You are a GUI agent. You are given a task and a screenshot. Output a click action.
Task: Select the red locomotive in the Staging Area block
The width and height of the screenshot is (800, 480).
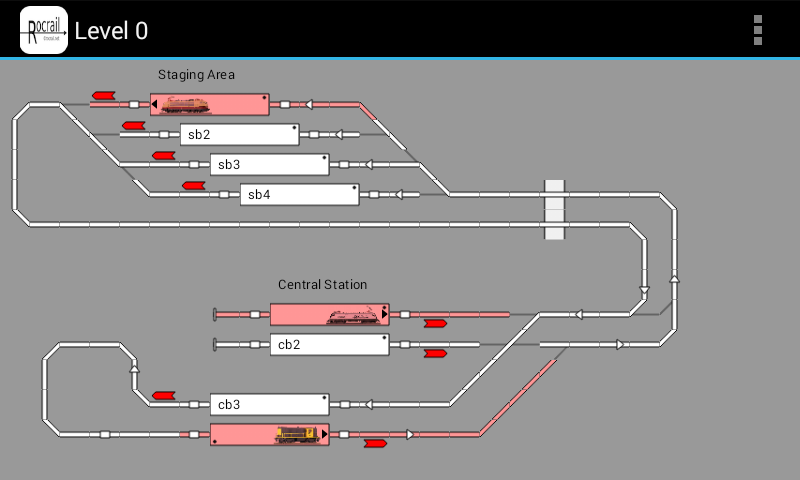(x=184, y=104)
